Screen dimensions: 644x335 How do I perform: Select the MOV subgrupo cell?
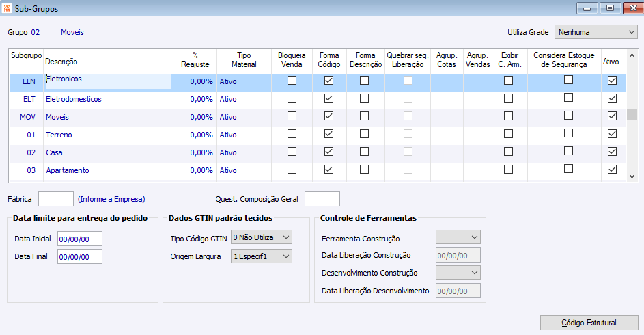click(x=27, y=117)
